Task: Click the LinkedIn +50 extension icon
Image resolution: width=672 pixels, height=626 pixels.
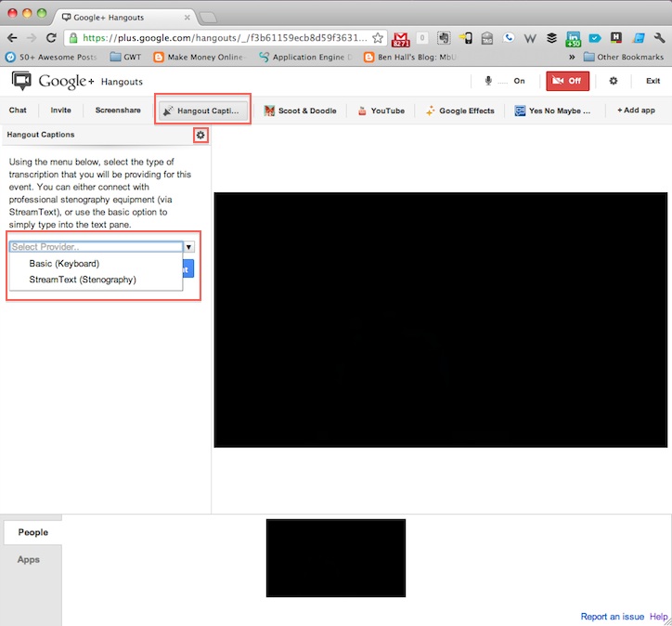Action: [573, 39]
